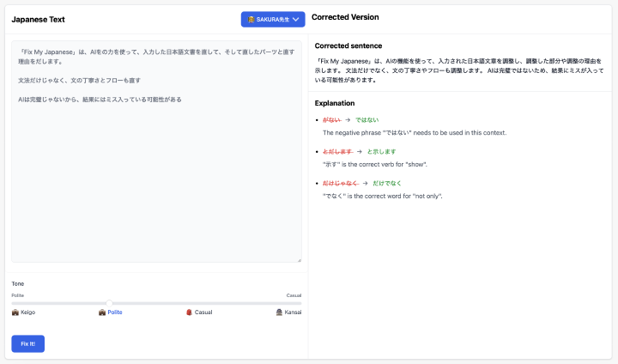This screenshot has width=618, height=364.
Task: Click the explanation about '示す' verb
Action: [x=375, y=164]
